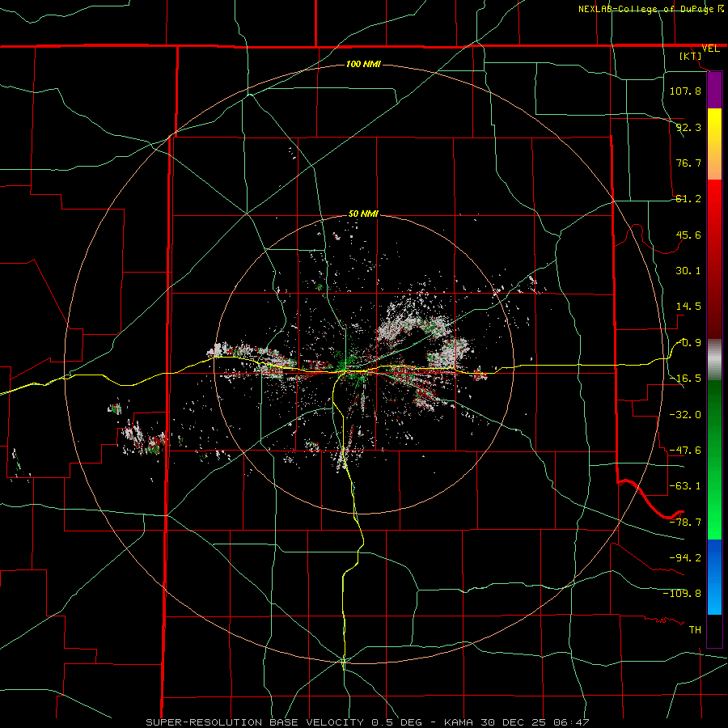
Task: Click the 45.6 velocity scale value
Action: (x=688, y=235)
